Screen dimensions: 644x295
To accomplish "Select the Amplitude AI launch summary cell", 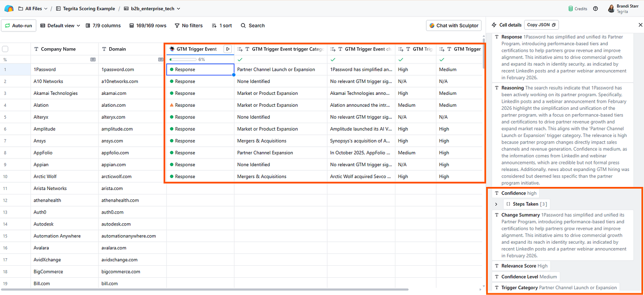I will pyautogui.click(x=361, y=129).
